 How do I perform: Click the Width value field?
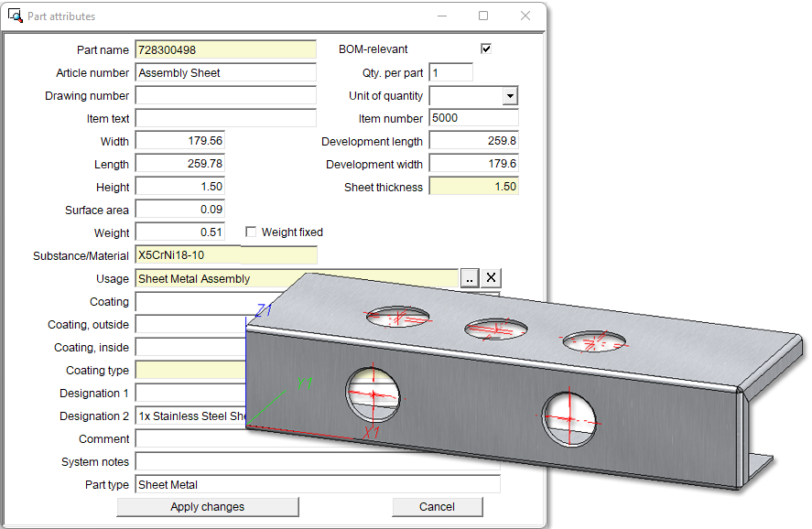point(180,141)
